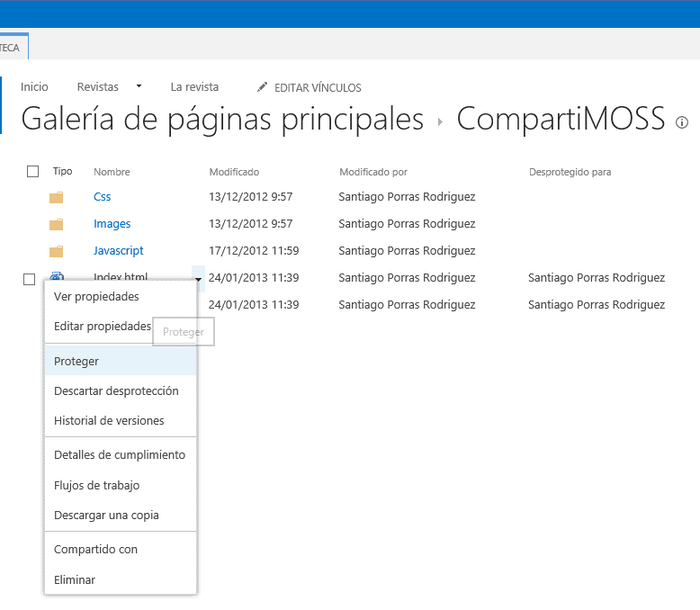Screen dimensions: 700x610
Task: Go to Inicio navigation link
Action: point(34,86)
